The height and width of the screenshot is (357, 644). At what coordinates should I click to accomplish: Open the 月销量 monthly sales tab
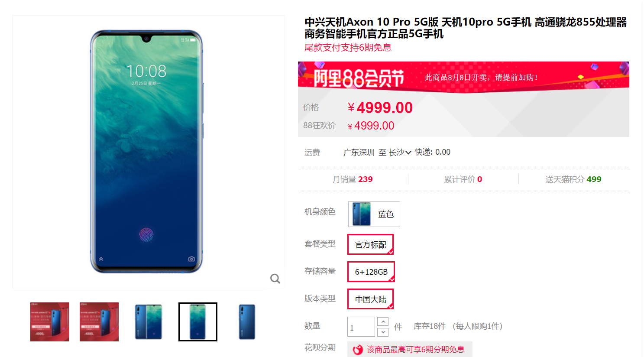pos(353,179)
